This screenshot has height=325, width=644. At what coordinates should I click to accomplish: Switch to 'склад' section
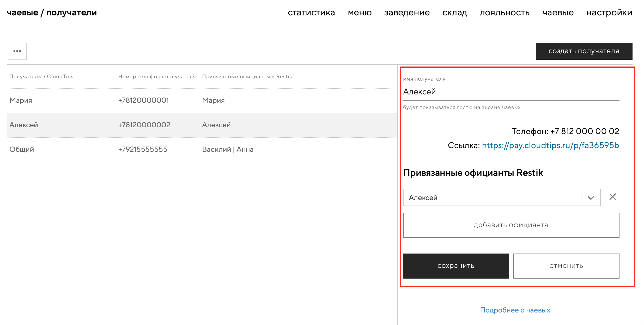point(454,13)
